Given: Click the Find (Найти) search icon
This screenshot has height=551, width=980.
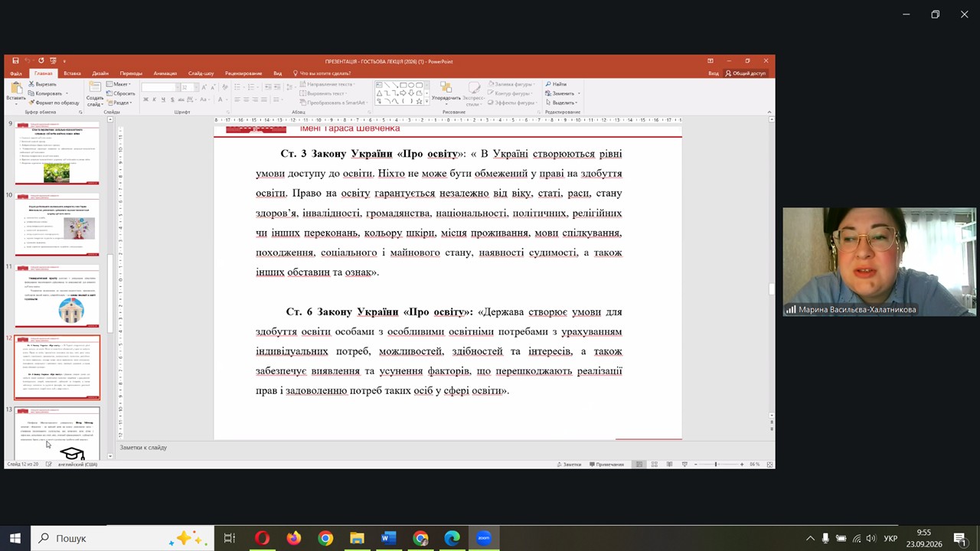Looking at the screenshot, I should pyautogui.click(x=548, y=84).
